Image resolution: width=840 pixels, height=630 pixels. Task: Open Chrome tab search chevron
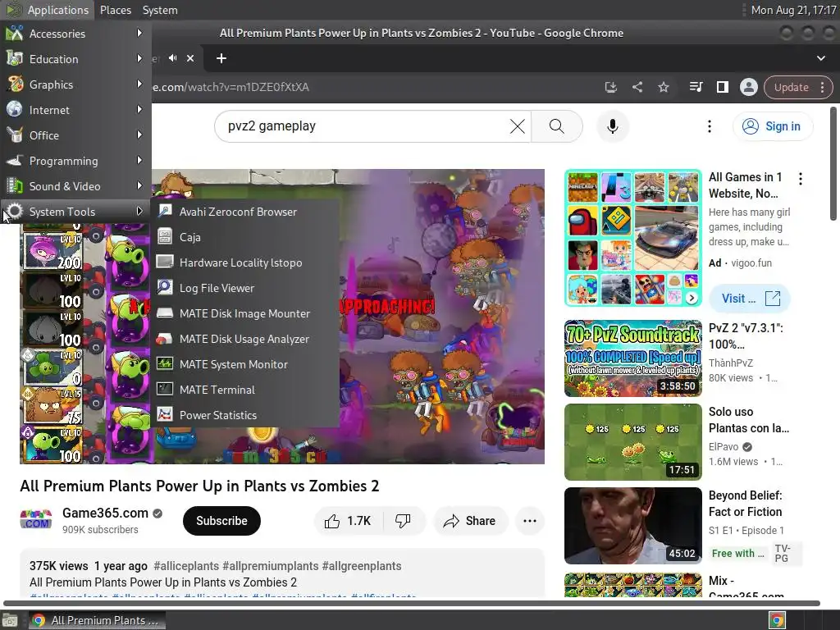pos(820,58)
